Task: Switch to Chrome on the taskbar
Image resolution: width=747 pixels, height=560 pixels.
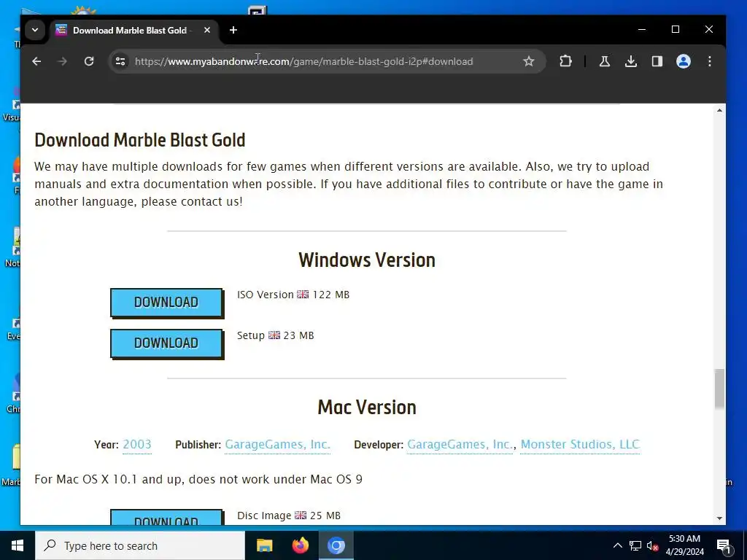Action: (x=336, y=545)
